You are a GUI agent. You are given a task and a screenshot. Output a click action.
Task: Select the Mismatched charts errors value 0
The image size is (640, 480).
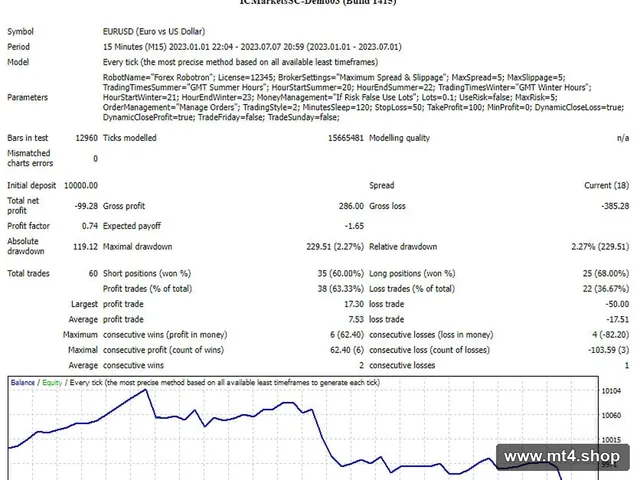96,158
